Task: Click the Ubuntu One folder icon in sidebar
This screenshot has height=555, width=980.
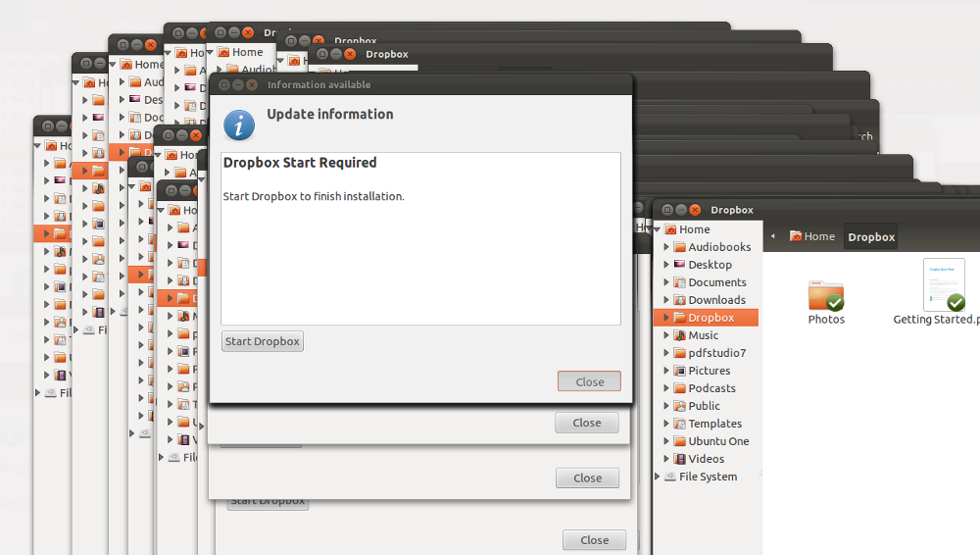Action: [679, 441]
